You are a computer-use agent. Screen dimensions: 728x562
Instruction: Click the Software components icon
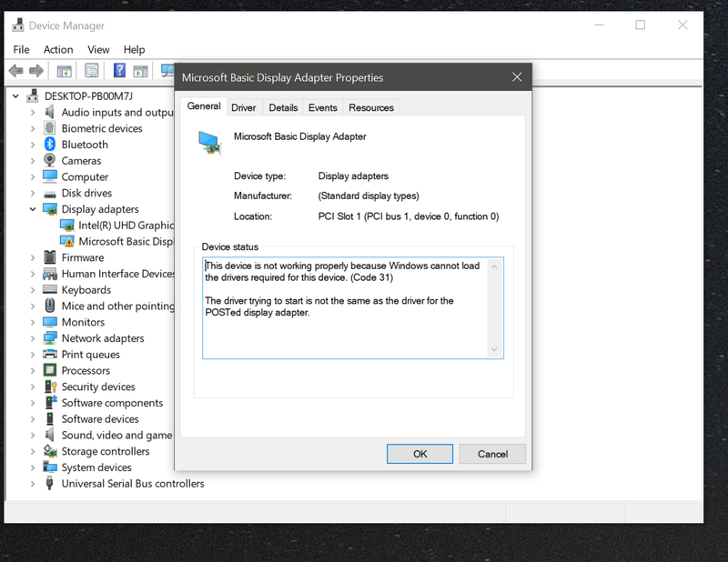(x=51, y=402)
